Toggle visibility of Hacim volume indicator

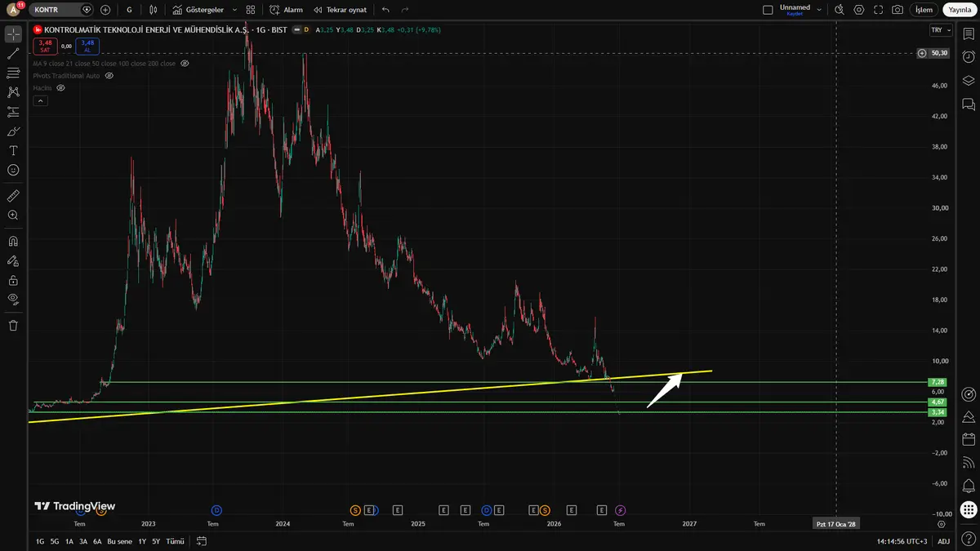tap(60, 87)
